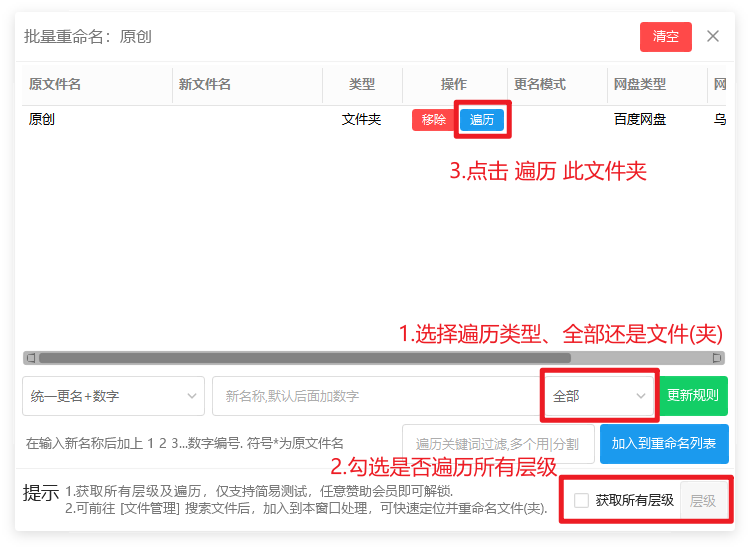This screenshot has width=750, height=549.
Task: Click the 类型 column header
Action: tap(362, 85)
